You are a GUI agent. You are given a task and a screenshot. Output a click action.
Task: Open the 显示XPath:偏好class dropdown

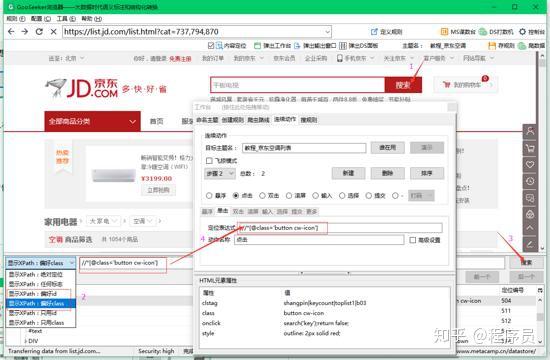coord(41,263)
